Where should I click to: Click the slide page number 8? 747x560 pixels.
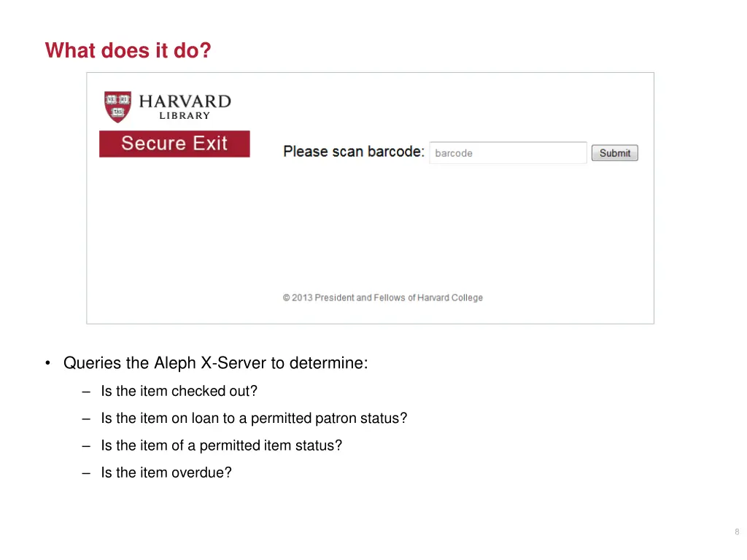point(737,532)
